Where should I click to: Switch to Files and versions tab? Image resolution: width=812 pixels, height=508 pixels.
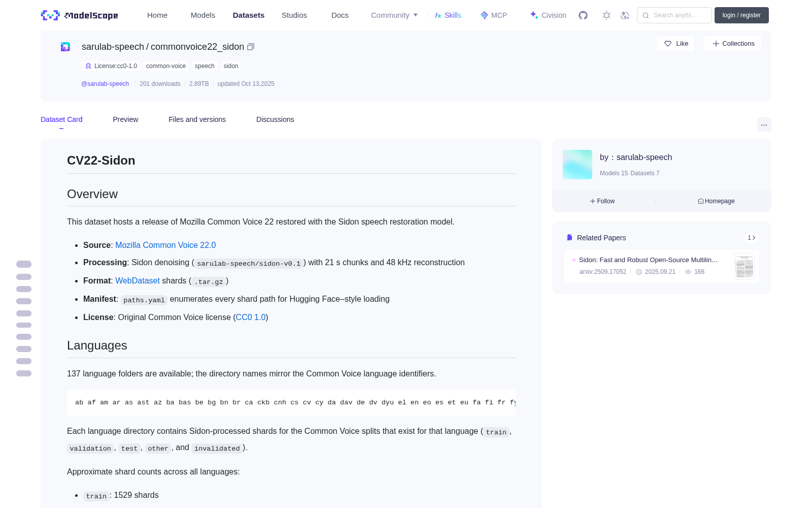(197, 119)
